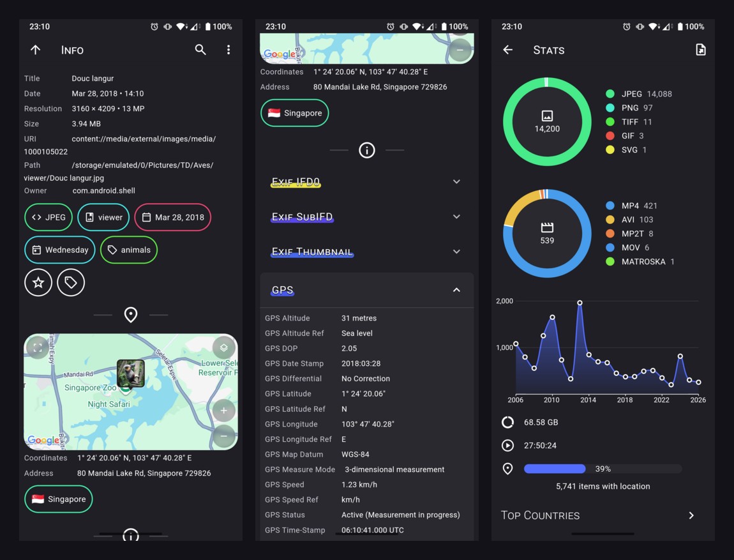The width and height of the screenshot is (734, 560).
Task: Go back from Stats screen
Action: pyautogui.click(x=508, y=50)
